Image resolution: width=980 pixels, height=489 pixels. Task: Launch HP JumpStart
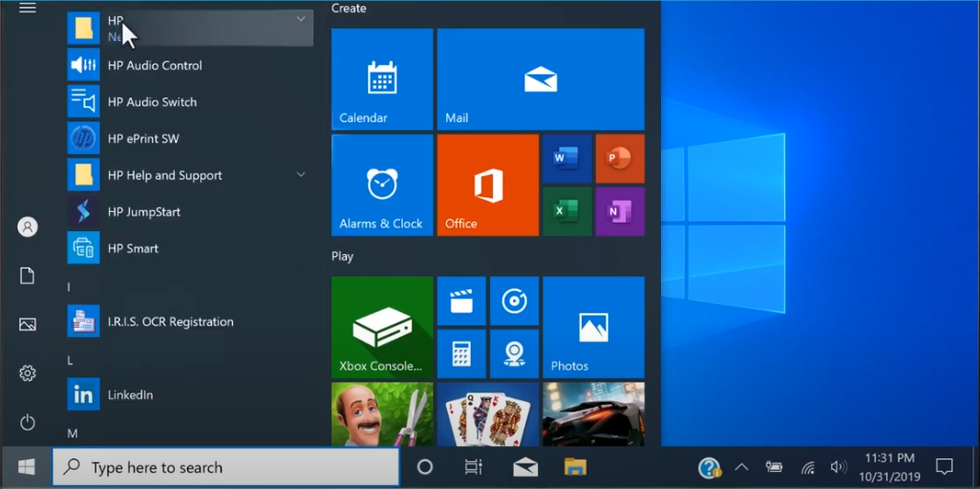190,212
